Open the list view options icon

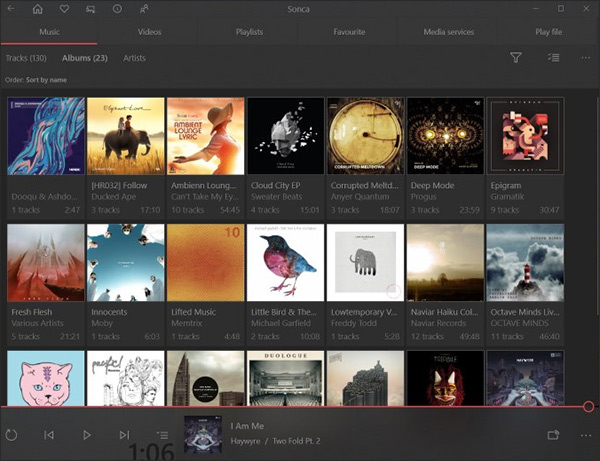(x=553, y=58)
